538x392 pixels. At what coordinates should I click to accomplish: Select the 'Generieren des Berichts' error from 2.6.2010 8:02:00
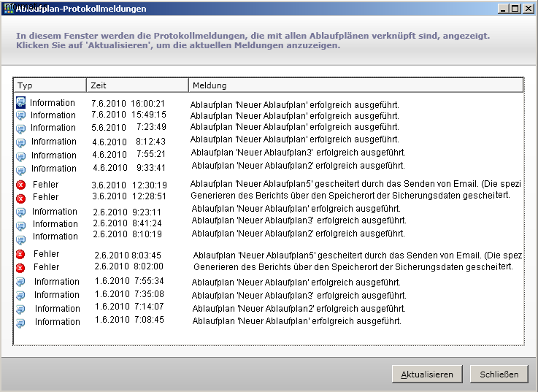pos(353,266)
